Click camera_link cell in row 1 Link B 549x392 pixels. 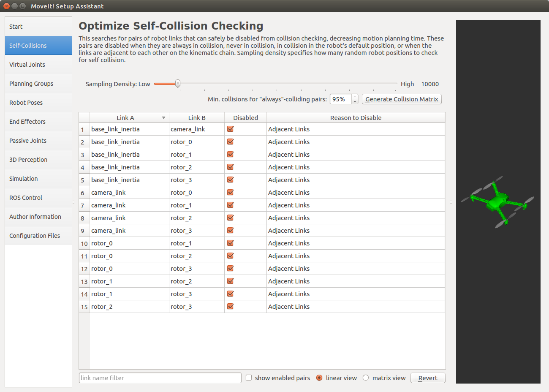[197, 129]
